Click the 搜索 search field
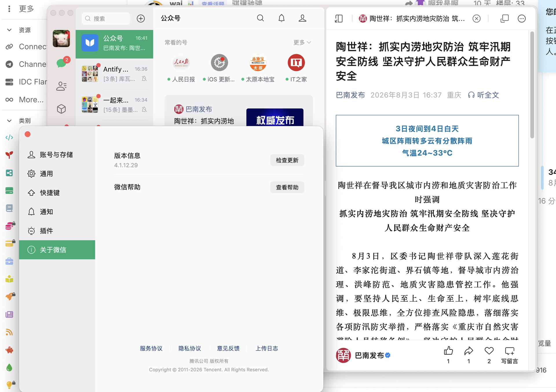556x392 pixels. pyautogui.click(x=106, y=19)
